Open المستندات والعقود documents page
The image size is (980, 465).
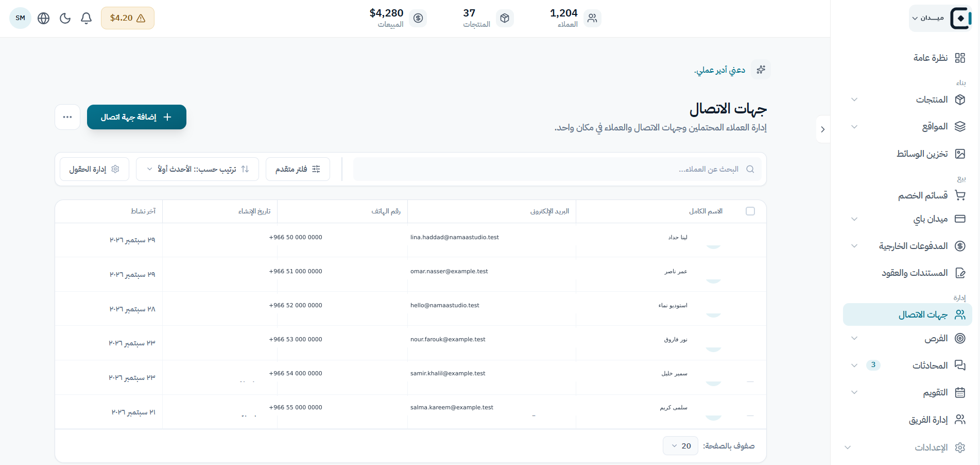923,273
